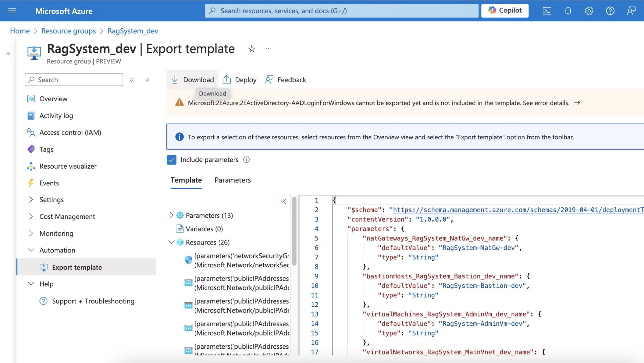This screenshot has height=363, width=644.
Task: Uncheck Include parameters checkbox
Action: [172, 160]
